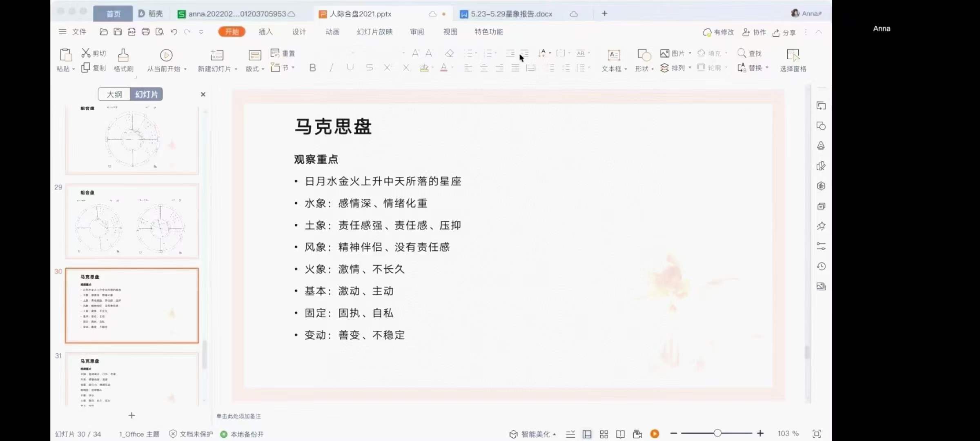Toggle underline formatting

click(350, 68)
